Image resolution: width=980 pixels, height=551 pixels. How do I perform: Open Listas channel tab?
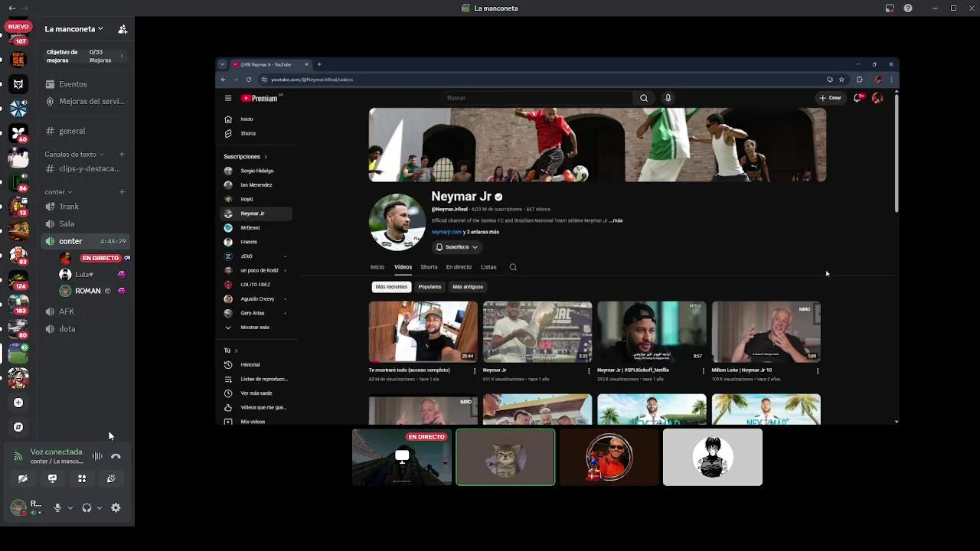[x=488, y=267]
